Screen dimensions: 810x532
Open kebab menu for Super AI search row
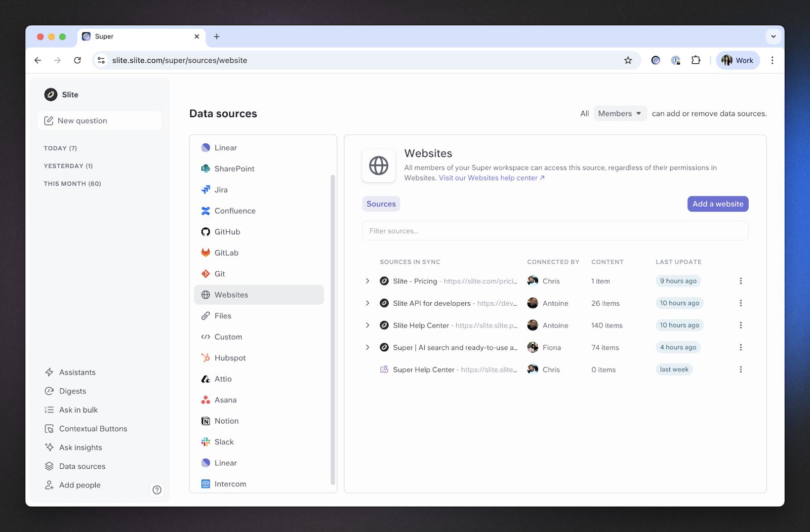coord(741,347)
